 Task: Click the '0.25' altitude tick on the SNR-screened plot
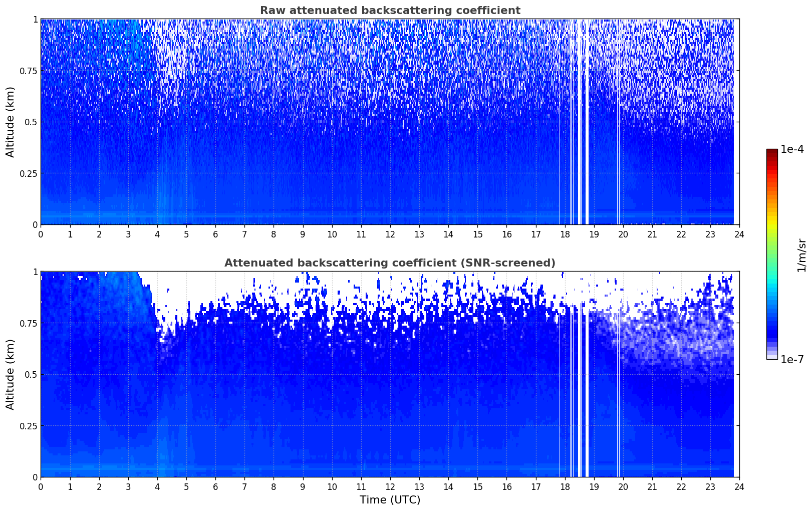pyautogui.click(x=29, y=426)
